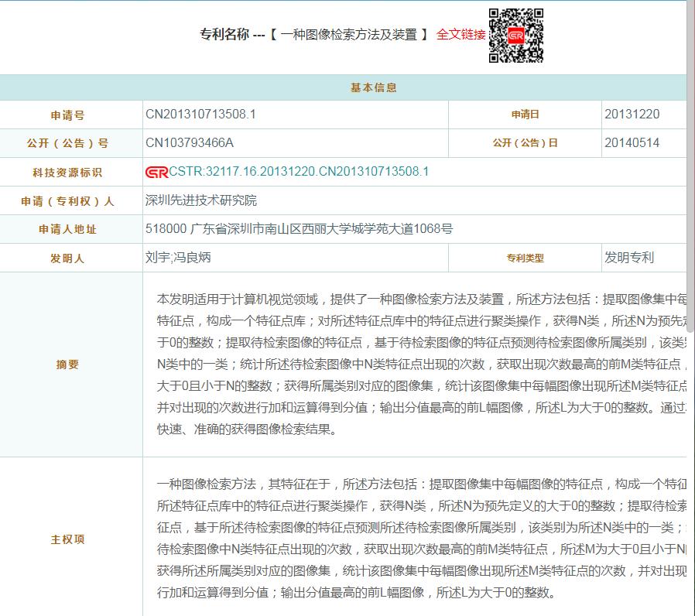Select applicant 深圳先进技术研究院
695x616 pixels.
pos(201,200)
